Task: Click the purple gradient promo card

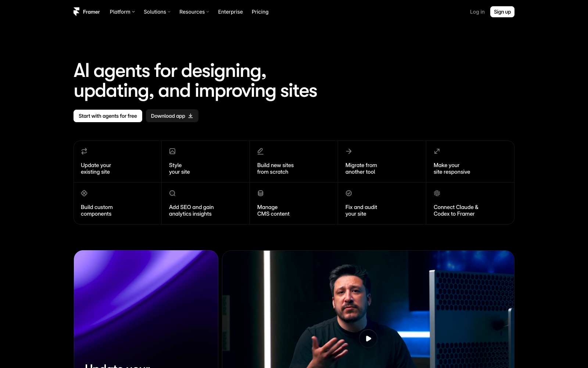Action: pos(146,309)
